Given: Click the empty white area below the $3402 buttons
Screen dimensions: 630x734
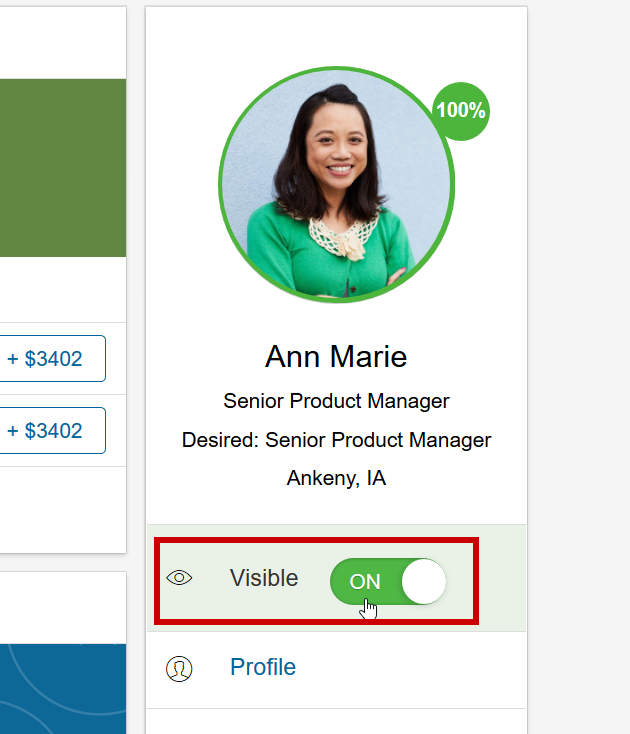Looking at the screenshot, I should click(x=63, y=509).
